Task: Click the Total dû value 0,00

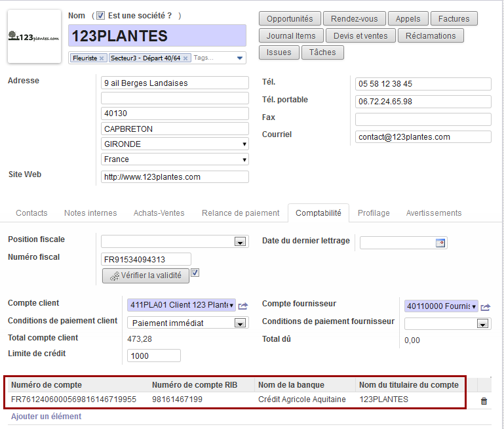Action: [x=412, y=340]
